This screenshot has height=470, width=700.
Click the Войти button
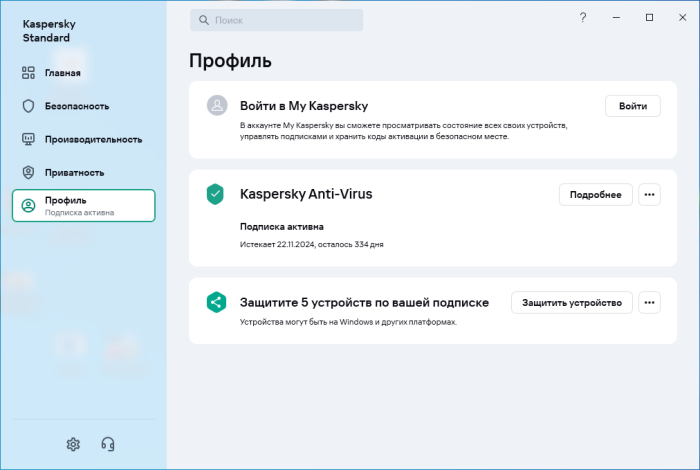633,106
